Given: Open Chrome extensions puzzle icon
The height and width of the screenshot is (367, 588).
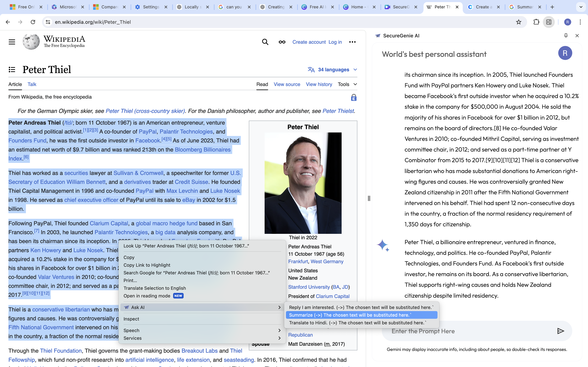Looking at the screenshot, I should coord(536,22).
